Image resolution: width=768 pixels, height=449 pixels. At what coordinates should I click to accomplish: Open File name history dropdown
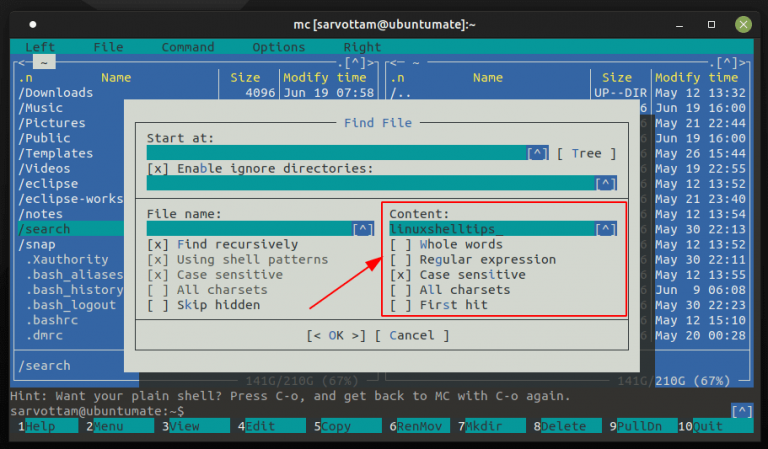pos(363,229)
